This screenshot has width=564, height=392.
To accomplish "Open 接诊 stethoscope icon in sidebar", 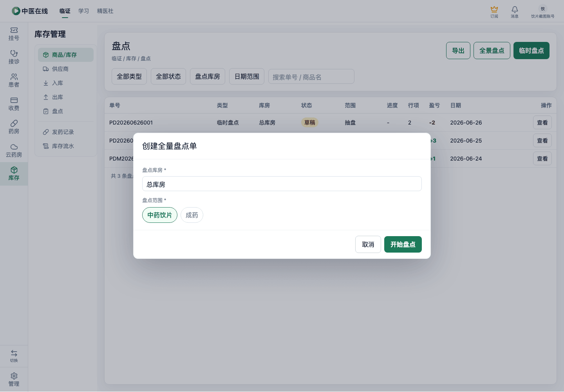I will 14,53.
